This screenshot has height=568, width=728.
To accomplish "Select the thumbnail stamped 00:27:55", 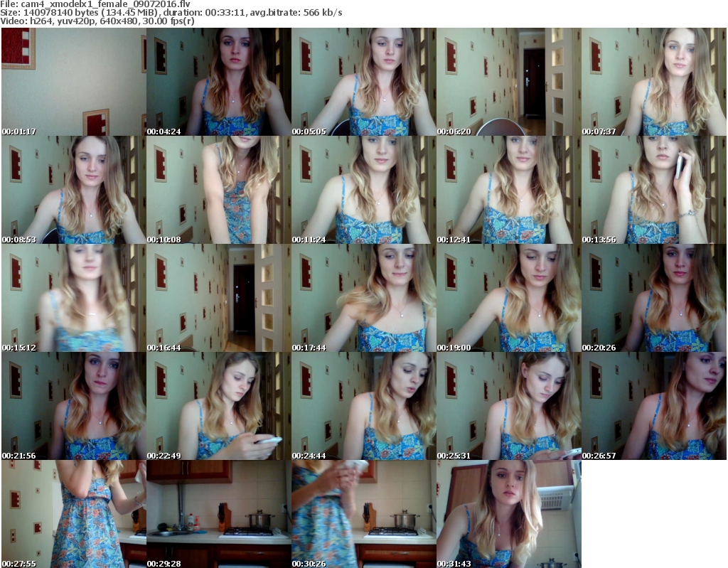I will [x=74, y=514].
